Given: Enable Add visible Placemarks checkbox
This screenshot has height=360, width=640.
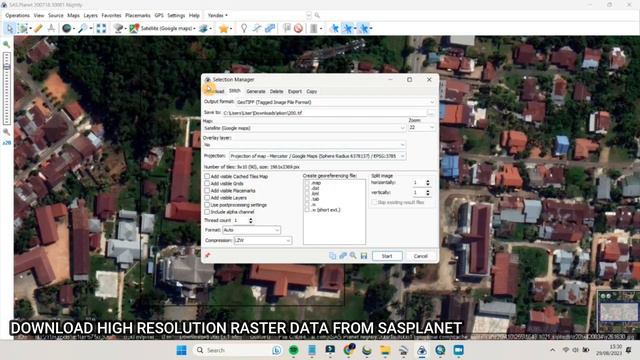Looking at the screenshot, I should pyautogui.click(x=207, y=191).
